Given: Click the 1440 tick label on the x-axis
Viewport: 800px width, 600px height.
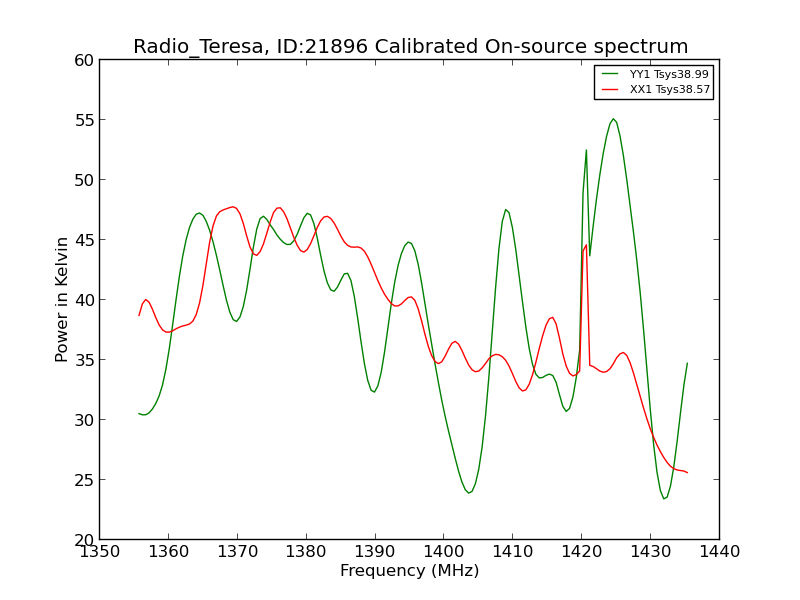Looking at the screenshot, I should point(719,552).
